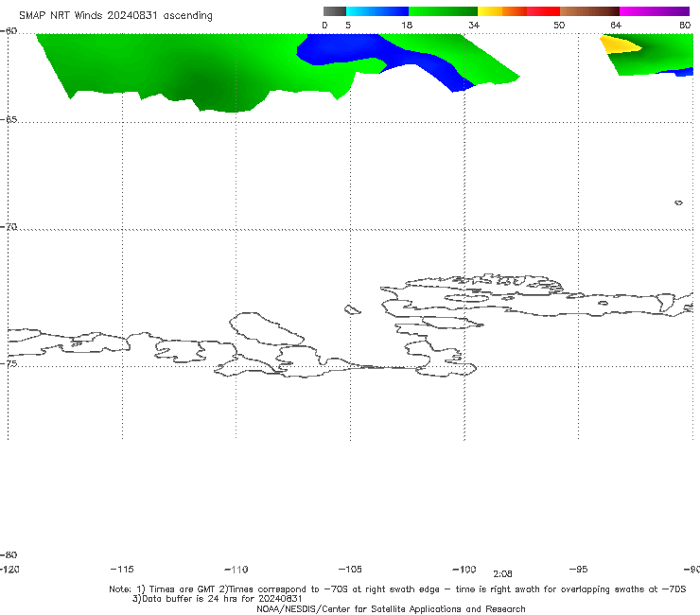This screenshot has width=700, height=615.
Task: Click the color bar label '64'
Action: click(x=616, y=25)
